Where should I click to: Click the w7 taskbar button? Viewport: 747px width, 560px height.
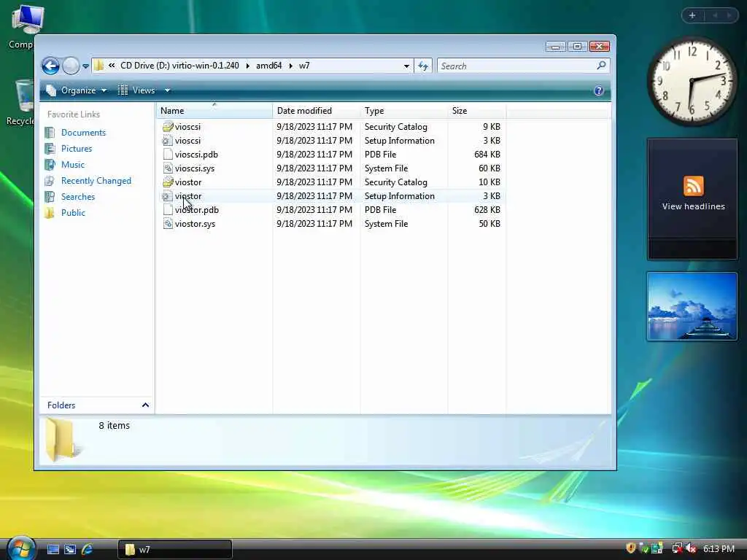click(175, 550)
